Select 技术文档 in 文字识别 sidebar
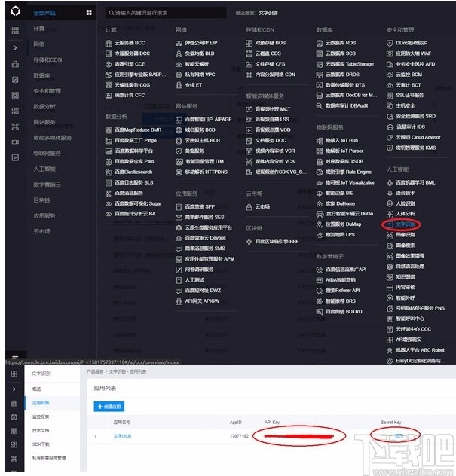The width and height of the screenshot is (456, 476). (41, 431)
